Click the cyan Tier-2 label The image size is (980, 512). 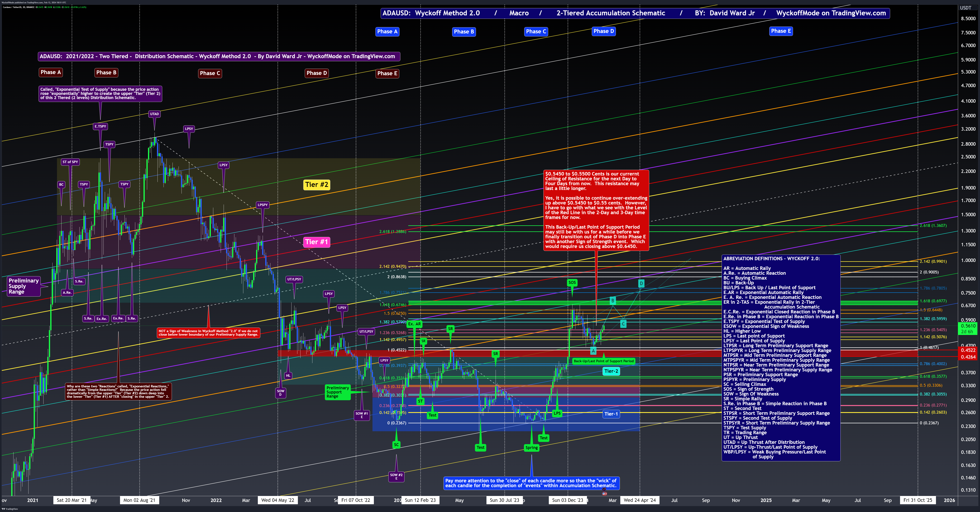611,371
